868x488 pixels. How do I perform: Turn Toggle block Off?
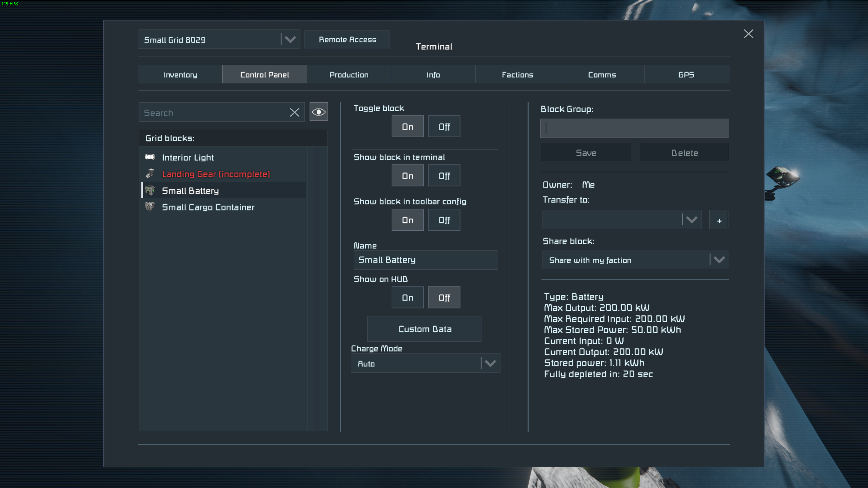point(444,126)
